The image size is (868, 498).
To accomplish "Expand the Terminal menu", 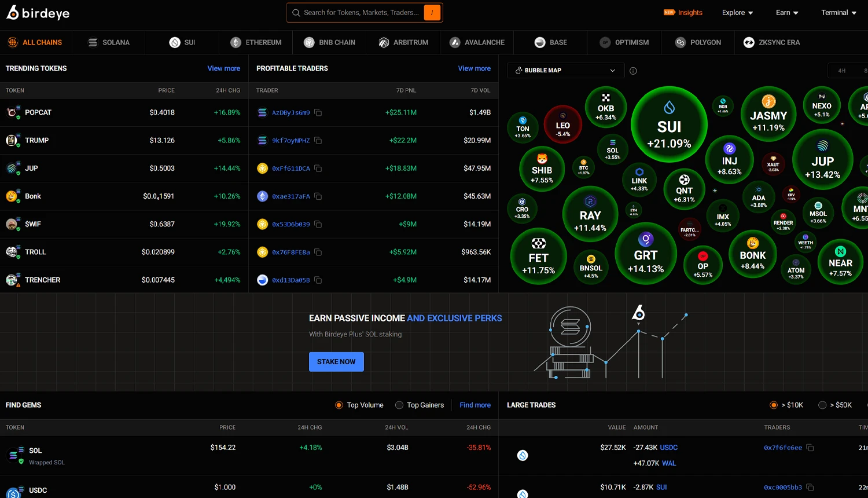I will 839,13.
